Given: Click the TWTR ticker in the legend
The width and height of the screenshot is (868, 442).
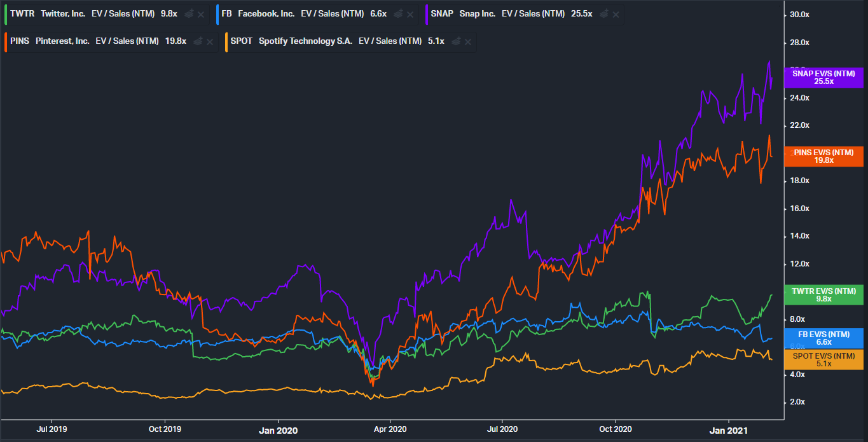Looking at the screenshot, I should click(x=22, y=14).
